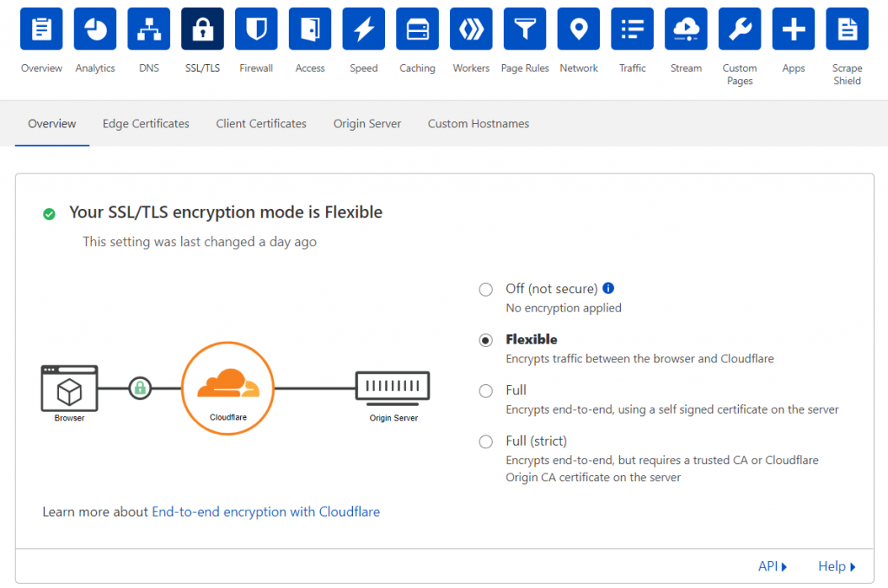The image size is (888, 588).
Task: Open the Scrape Shield document icon
Action: click(847, 29)
